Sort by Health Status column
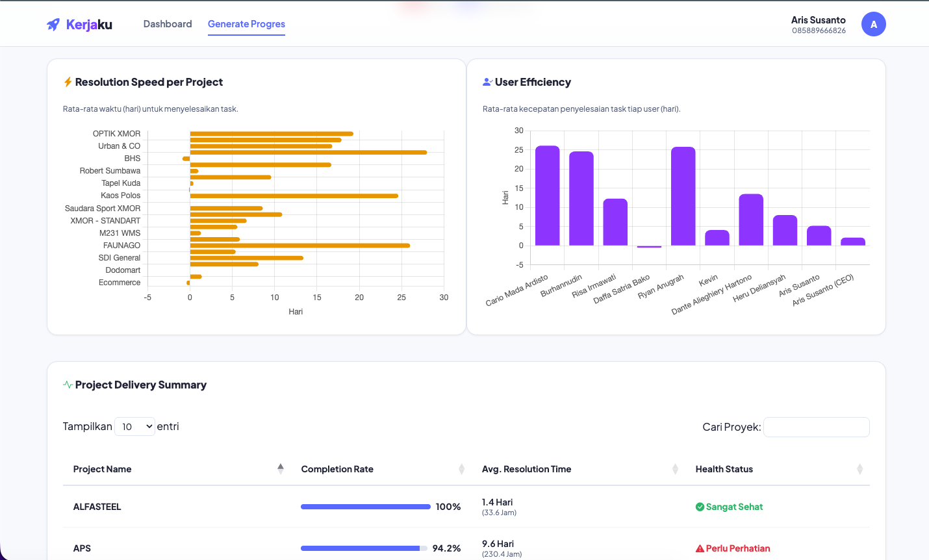The width and height of the screenshot is (929, 560). tap(859, 469)
